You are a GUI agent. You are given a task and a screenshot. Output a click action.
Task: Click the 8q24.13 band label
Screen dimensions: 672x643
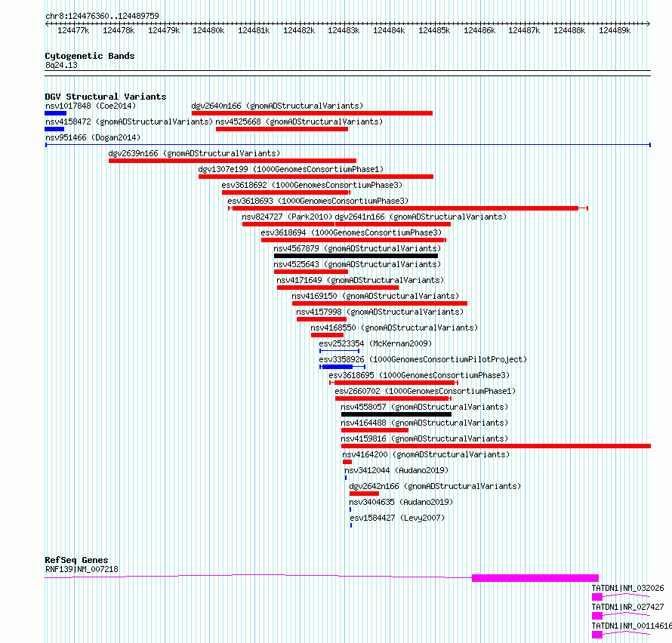click(61, 65)
